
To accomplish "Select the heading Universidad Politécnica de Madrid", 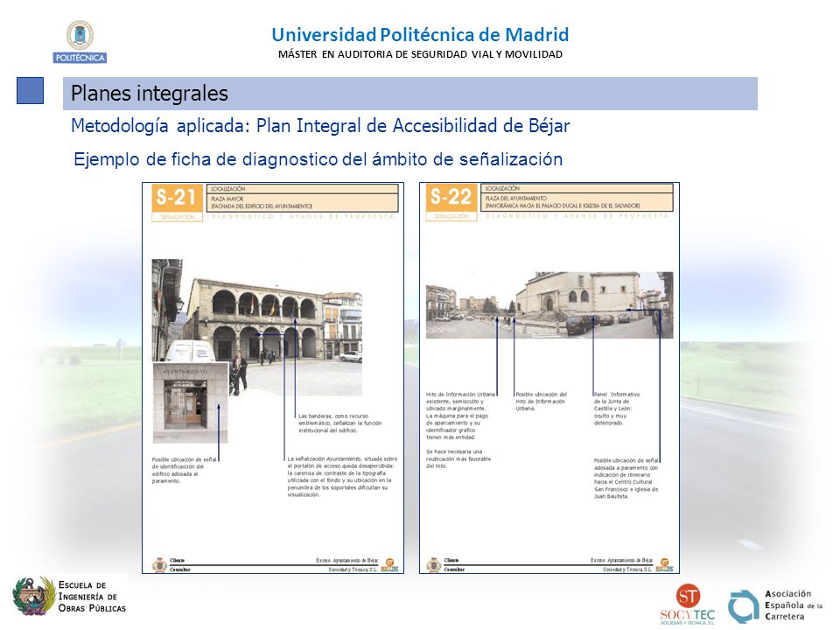I will click(x=420, y=35).
